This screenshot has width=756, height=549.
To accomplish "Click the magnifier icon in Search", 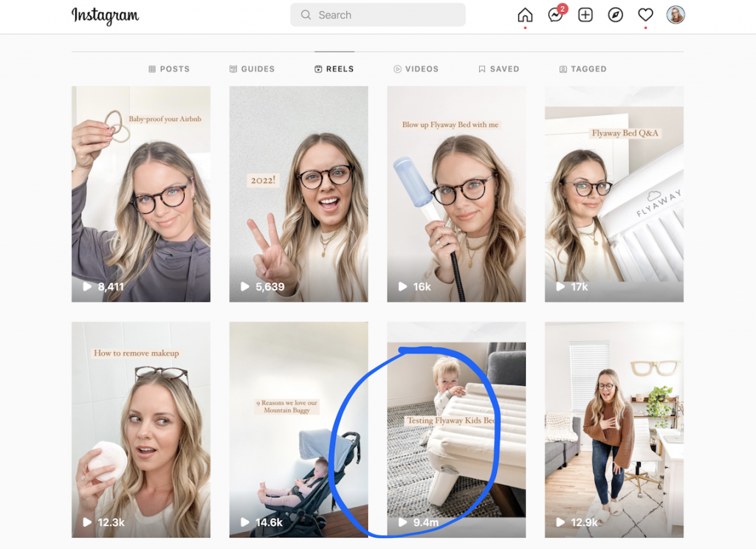I will click(x=306, y=15).
